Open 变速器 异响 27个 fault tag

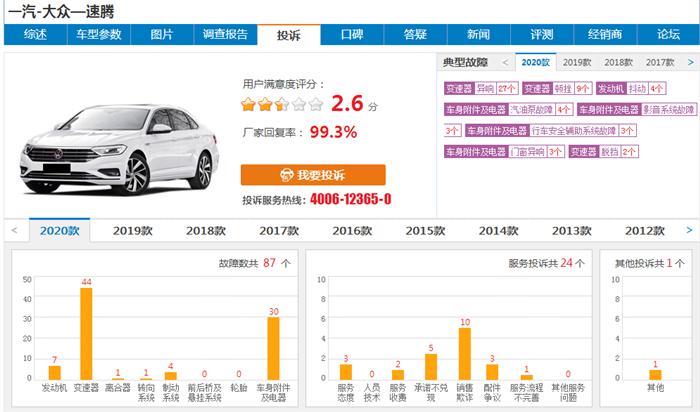point(481,88)
